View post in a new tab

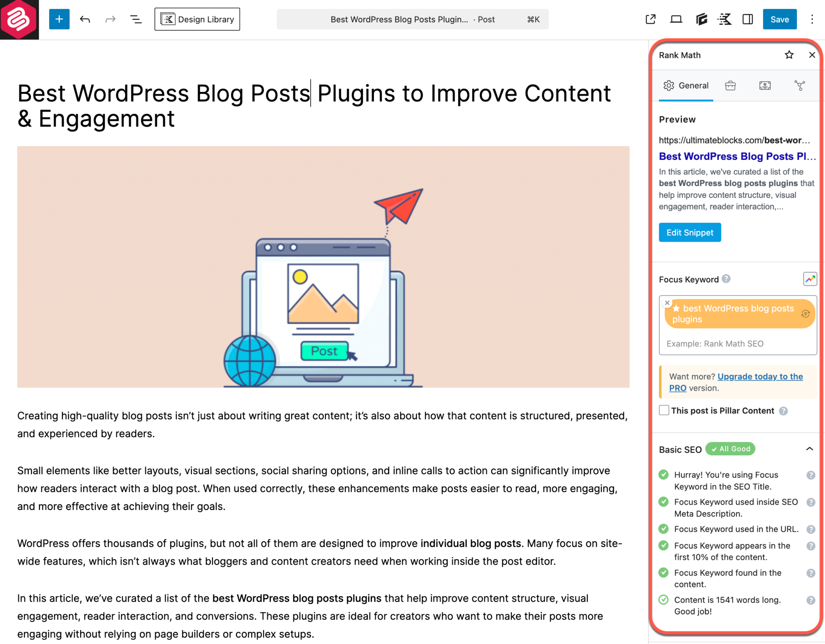click(x=651, y=19)
